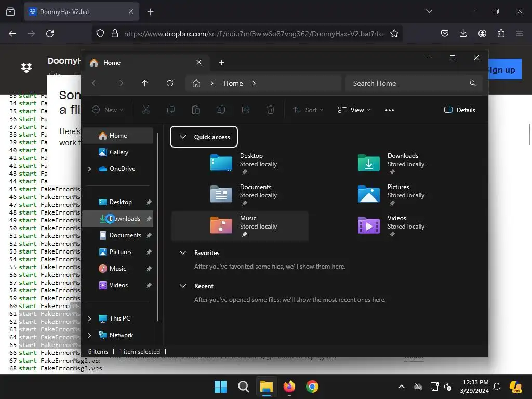Select Documents folder in Quick access grid
Screen dimensions: 532x399
click(x=240, y=194)
